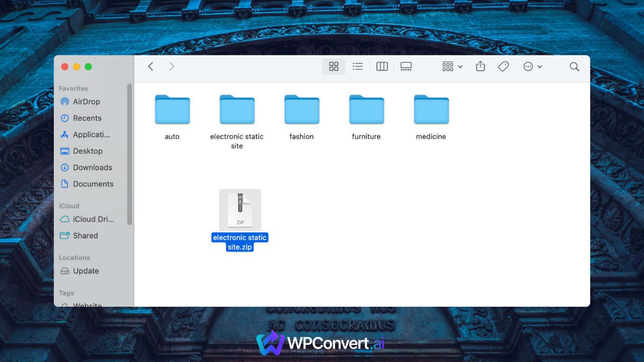Switch to icon grid view
This screenshot has width=644, height=362.
[334, 66]
